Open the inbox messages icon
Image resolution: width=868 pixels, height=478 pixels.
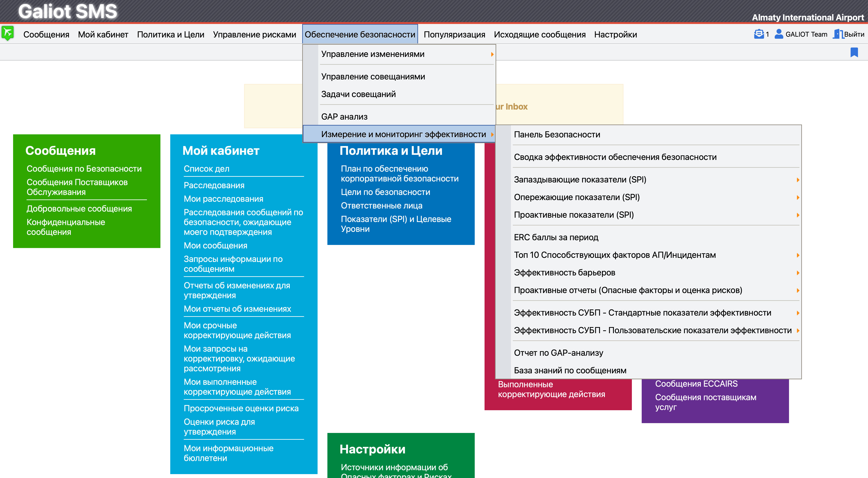tap(759, 34)
